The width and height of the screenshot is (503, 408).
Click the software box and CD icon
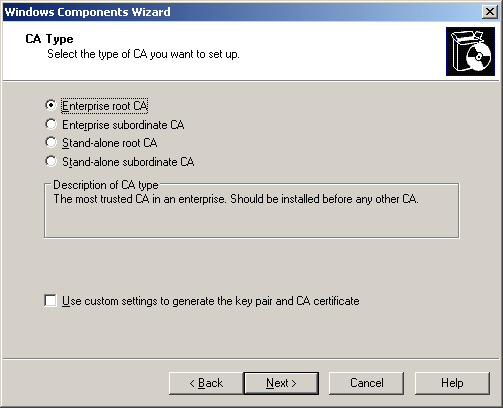coord(471,51)
